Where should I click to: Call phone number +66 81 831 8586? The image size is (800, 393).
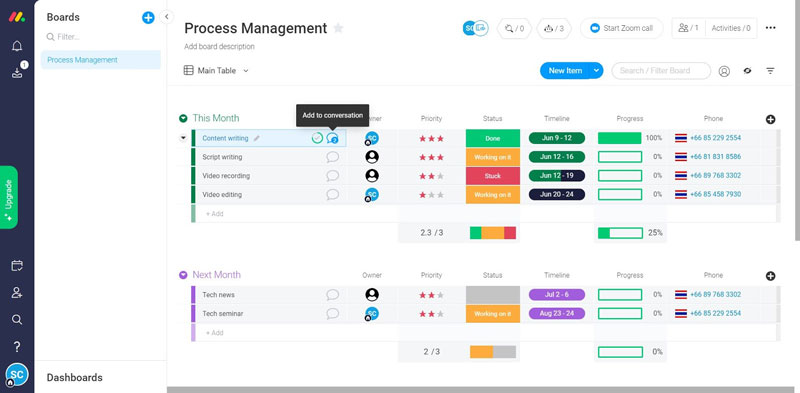[715, 157]
